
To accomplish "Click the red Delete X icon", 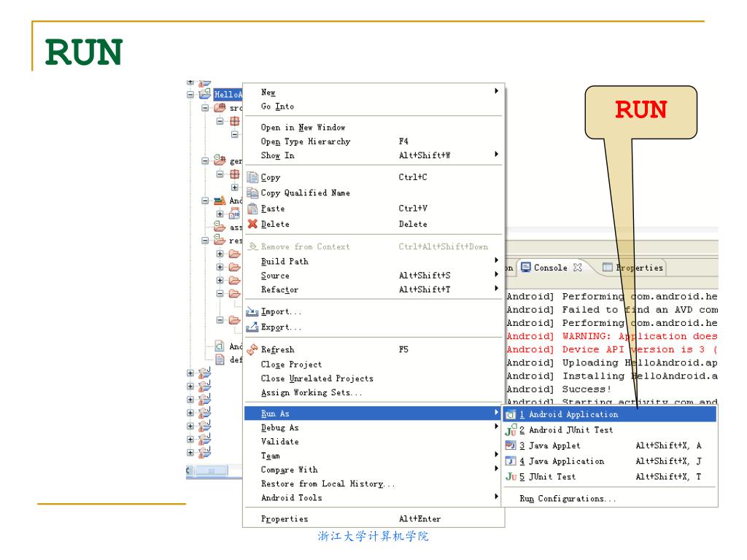I will [252, 224].
